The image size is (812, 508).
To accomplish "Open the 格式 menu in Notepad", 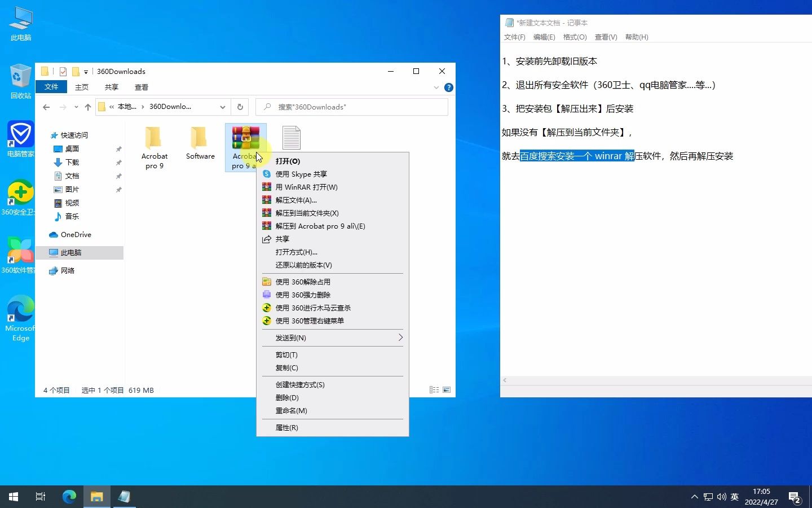I will click(x=574, y=37).
